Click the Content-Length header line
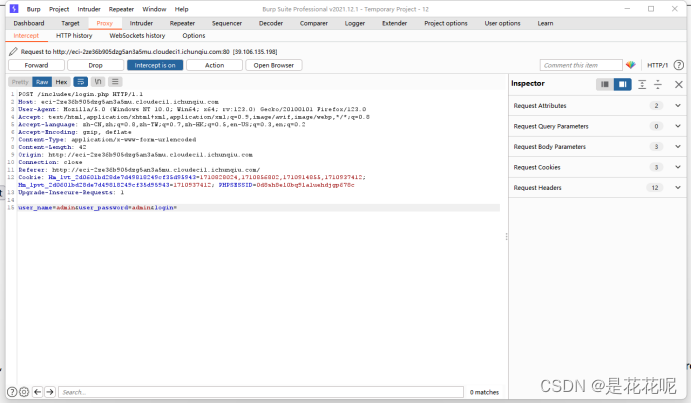This screenshot has width=692, height=404. point(52,147)
